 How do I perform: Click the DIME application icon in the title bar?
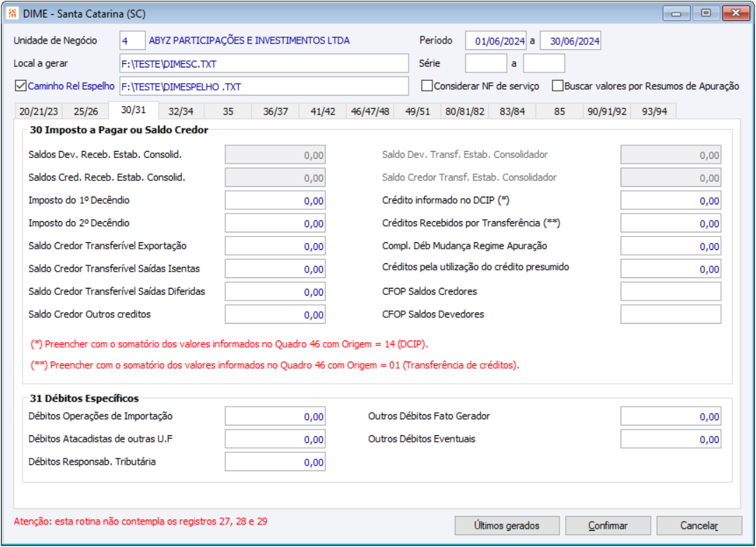12,13
